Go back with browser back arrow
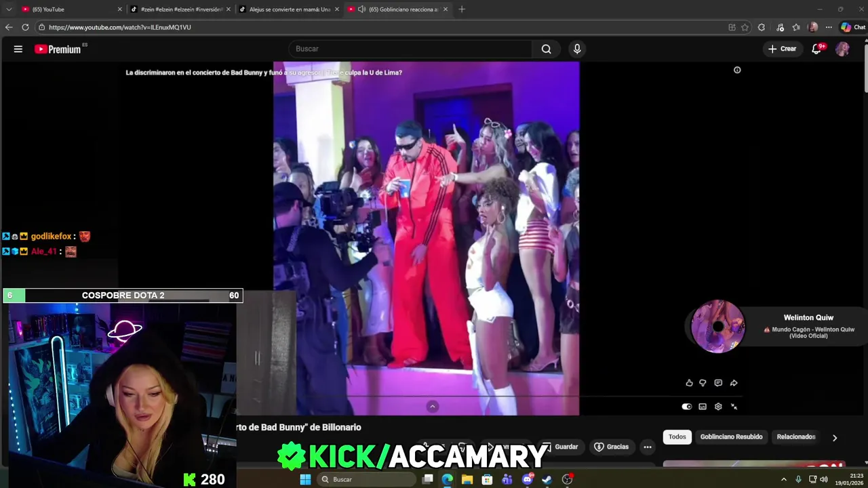This screenshot has width=868, height=488. coord(9,27)
